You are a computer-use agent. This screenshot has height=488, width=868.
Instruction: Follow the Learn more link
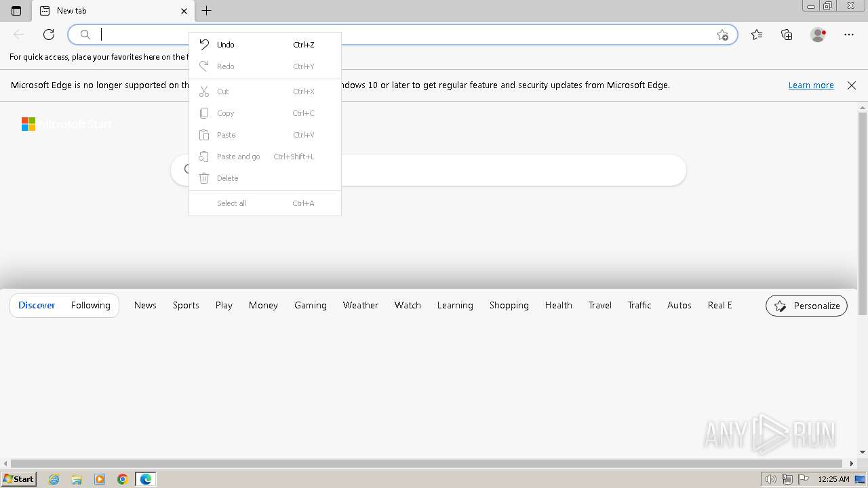point(811,85)
